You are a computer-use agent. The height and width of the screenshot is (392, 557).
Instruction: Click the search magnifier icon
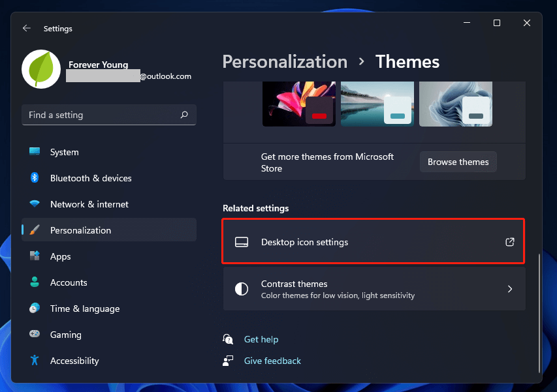[x=184, y=115]
